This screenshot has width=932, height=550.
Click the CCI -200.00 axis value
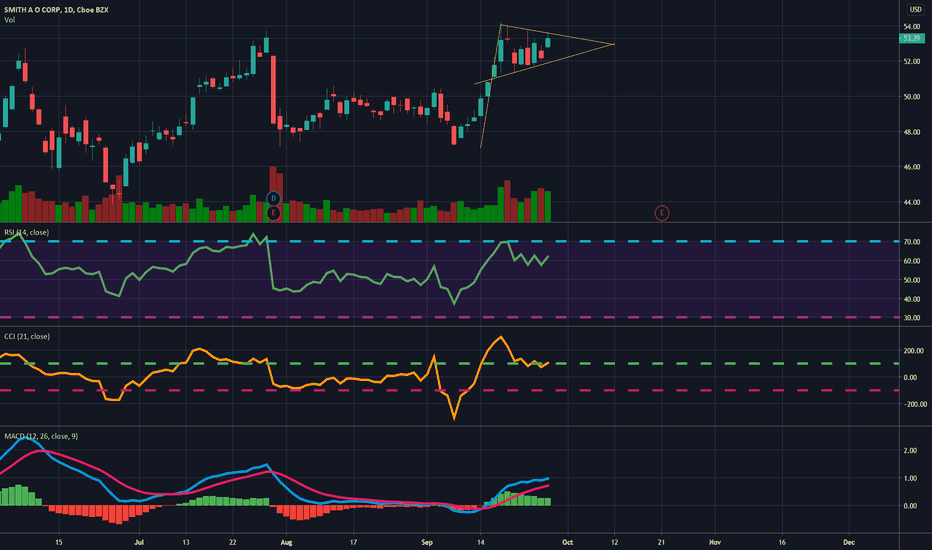[x=914, y=404]
